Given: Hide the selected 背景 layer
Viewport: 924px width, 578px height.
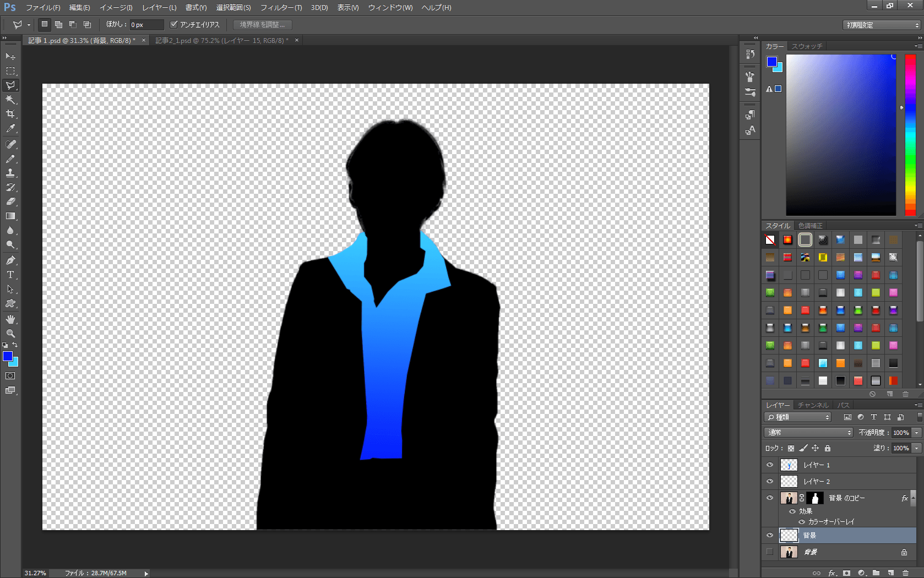Looking at the screenshot, I should (x=770, y=535).
